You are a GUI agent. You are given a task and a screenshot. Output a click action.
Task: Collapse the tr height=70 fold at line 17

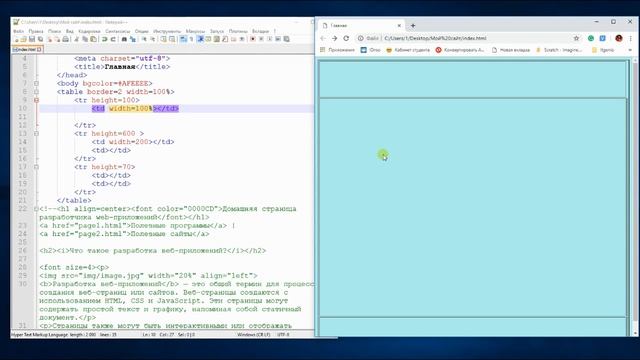point(36,167)
